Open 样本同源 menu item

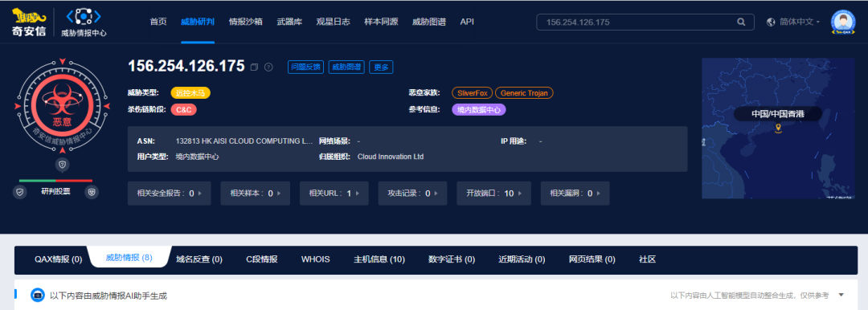(381, 22)
